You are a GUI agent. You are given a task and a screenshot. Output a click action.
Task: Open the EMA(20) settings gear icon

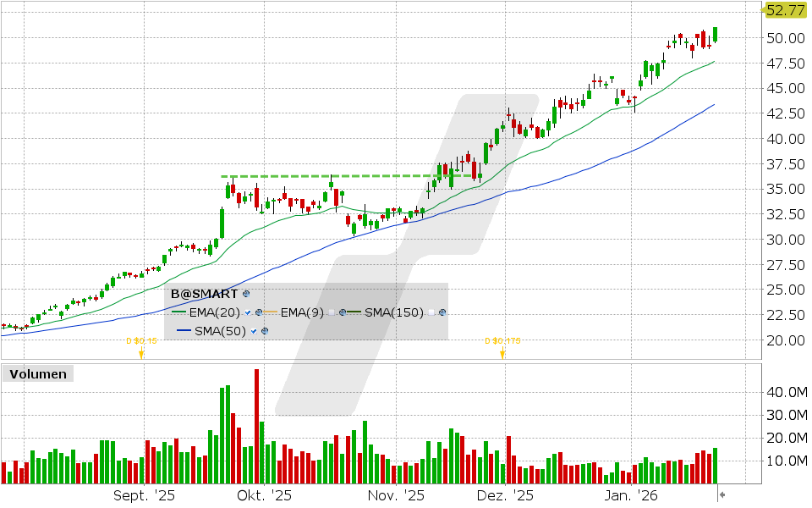258,312
